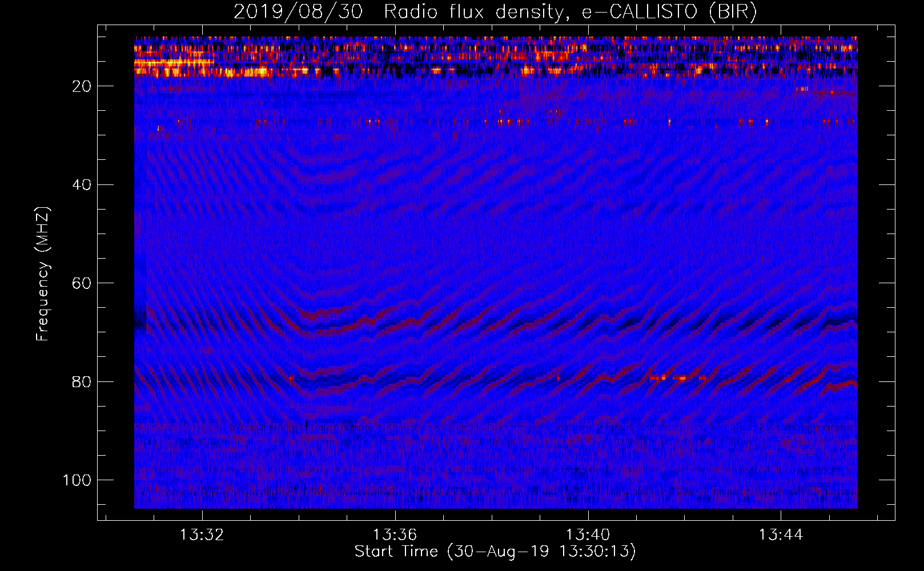
Task: Click the 60 MHz frequency tick label
Action: tap(82, 284)
